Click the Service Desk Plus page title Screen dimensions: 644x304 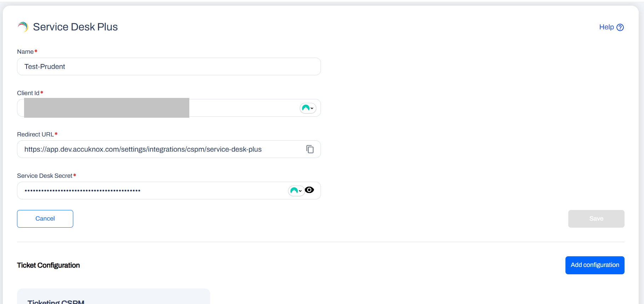pos(75,27)
